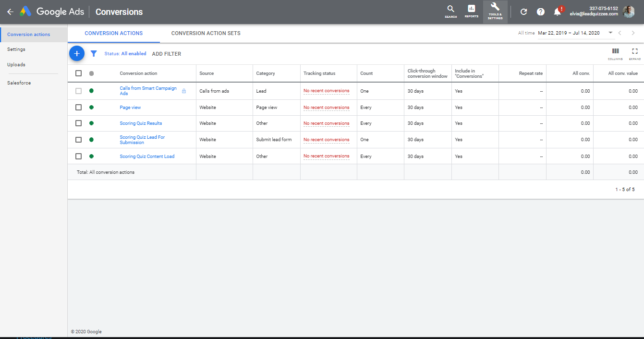Click green status dot for Scoring Quiz Results
The height and width of the screenshot is (339, 644).
pos(91,123)
